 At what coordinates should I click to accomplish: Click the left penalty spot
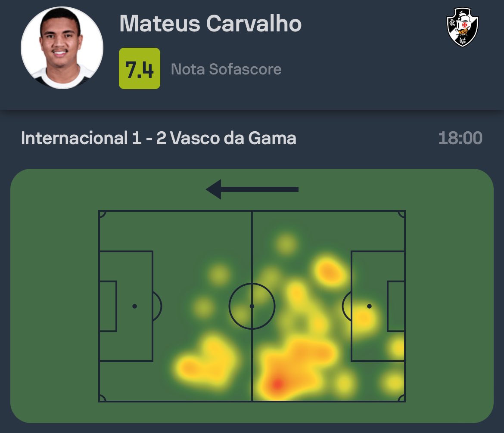[x=135, y=306]
